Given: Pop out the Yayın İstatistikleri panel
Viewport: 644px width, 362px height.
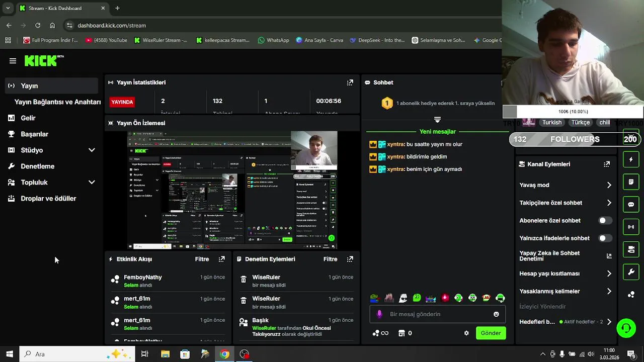Looking at the screenshot, I should point(350,82).
